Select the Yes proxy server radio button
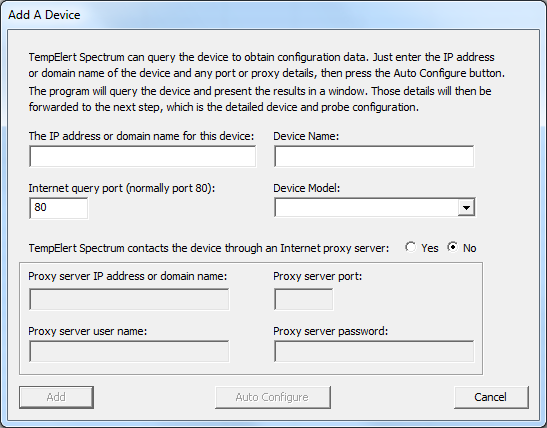The image size is (547, 428). pyautogui.click(x=411, y=247)
